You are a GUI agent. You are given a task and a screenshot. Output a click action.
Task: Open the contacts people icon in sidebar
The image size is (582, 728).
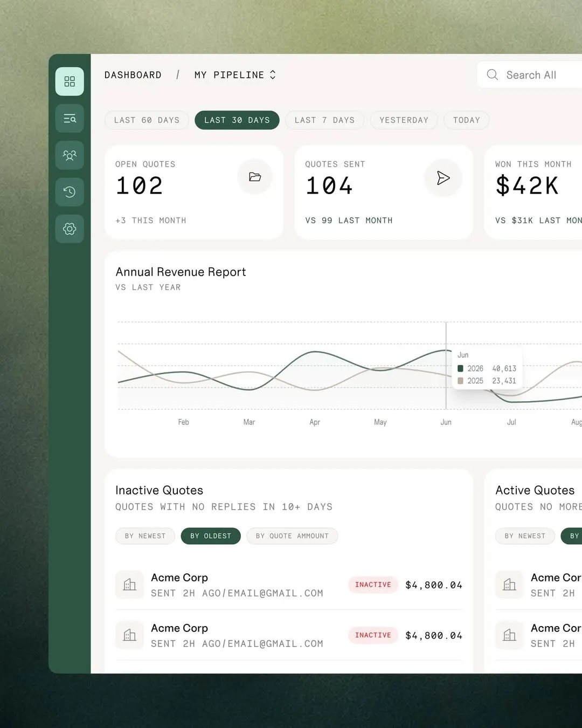click(x=70, y=155)
